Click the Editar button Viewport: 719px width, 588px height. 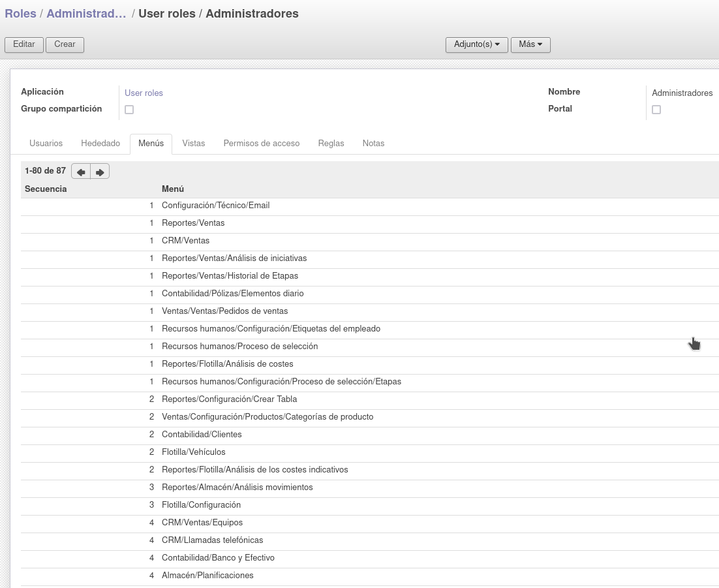(x=24, y=44)
